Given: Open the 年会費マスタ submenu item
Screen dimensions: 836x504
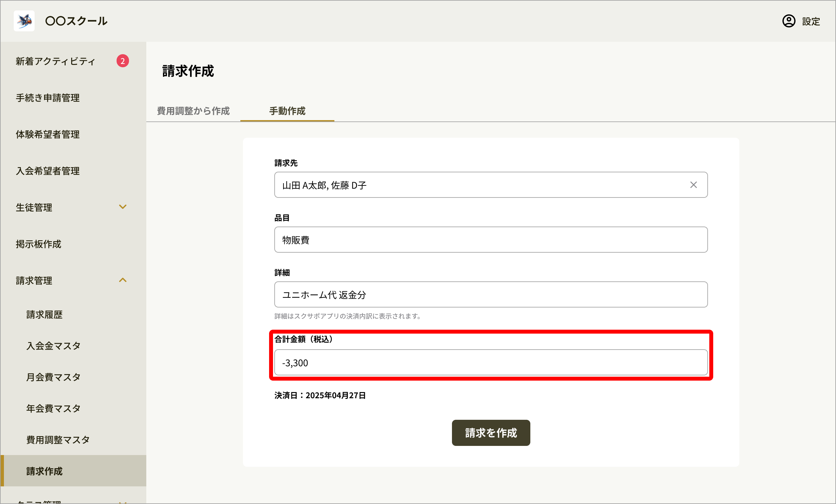Looking at the screenshot, I should 53,409.
